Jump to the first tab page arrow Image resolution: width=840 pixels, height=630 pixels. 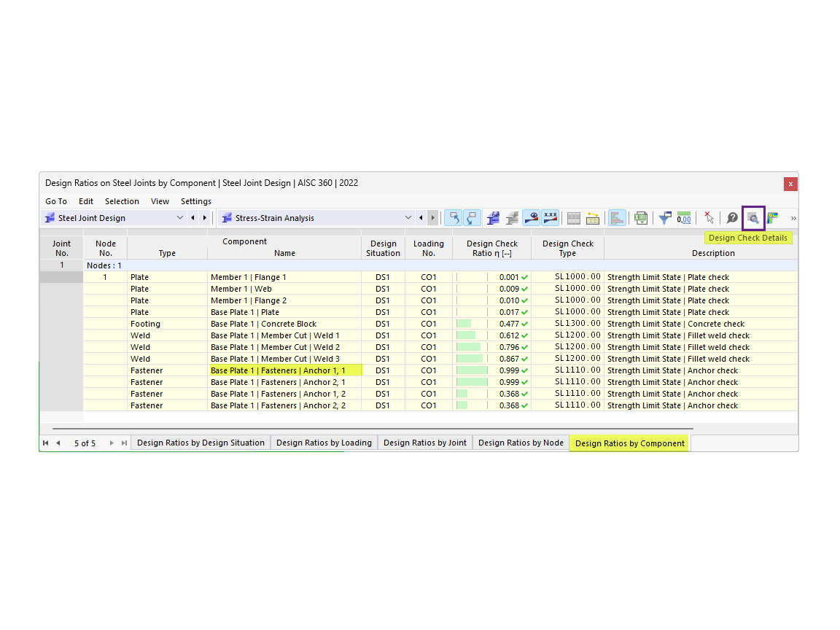pos(45,443)
